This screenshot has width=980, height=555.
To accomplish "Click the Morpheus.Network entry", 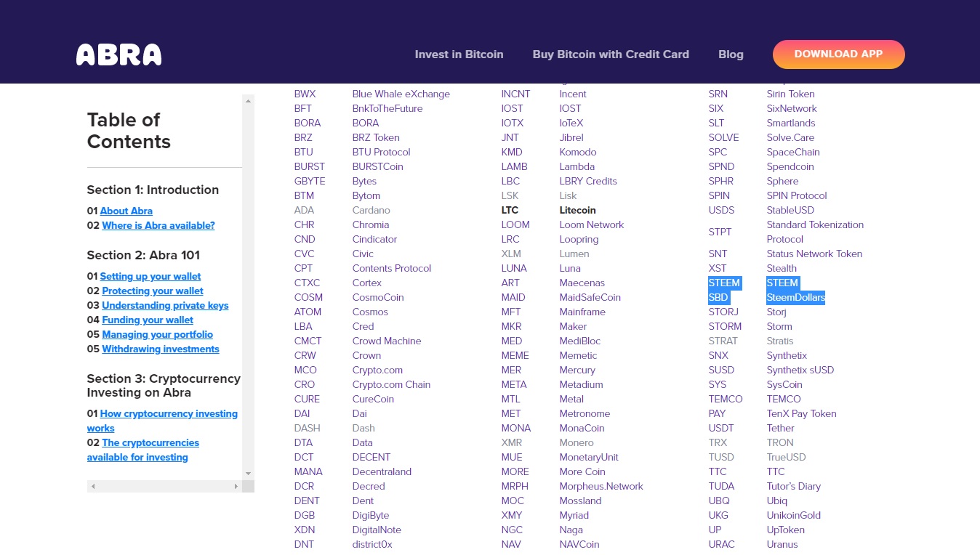I will point(601,486).
